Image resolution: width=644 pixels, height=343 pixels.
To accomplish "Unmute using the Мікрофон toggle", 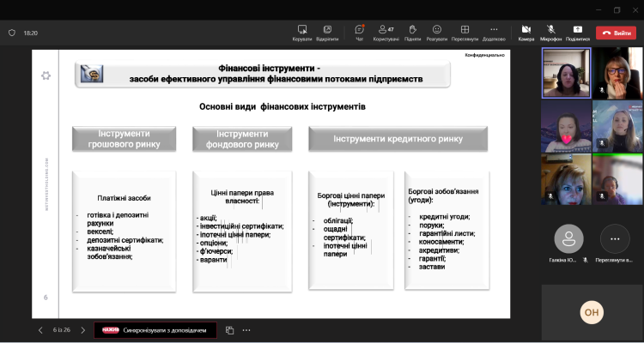I will [550, 31].
